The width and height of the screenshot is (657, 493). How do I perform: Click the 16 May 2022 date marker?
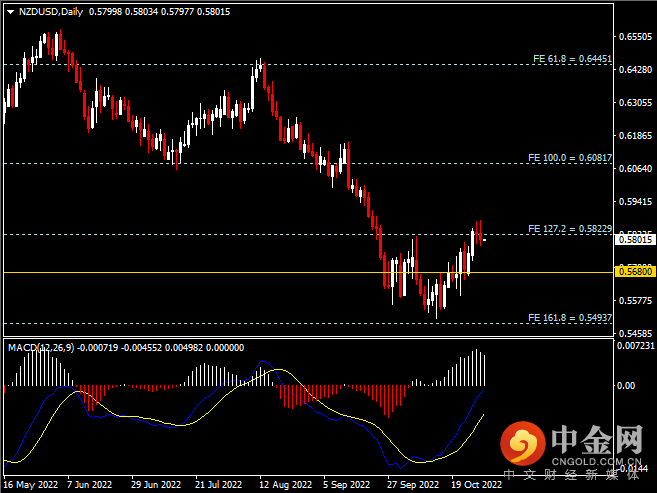[x=31, y=485]
